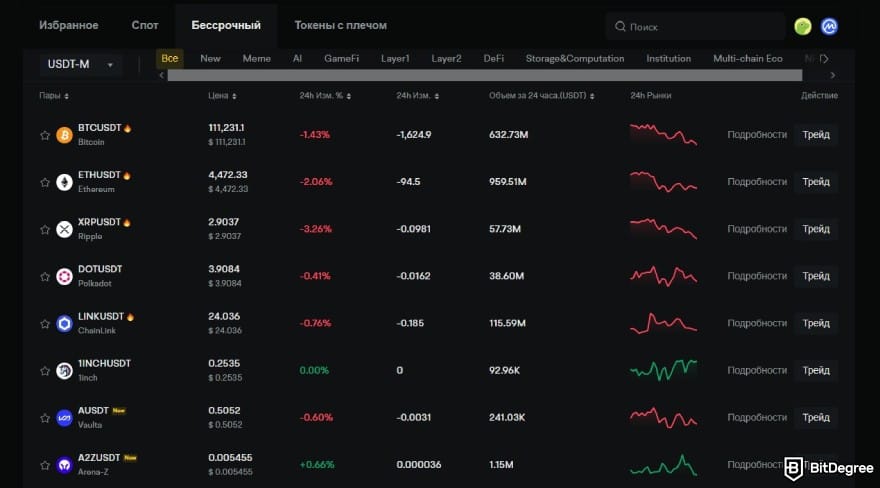
Task: Click the Ripple coin logo
Action: pos(65,229)
